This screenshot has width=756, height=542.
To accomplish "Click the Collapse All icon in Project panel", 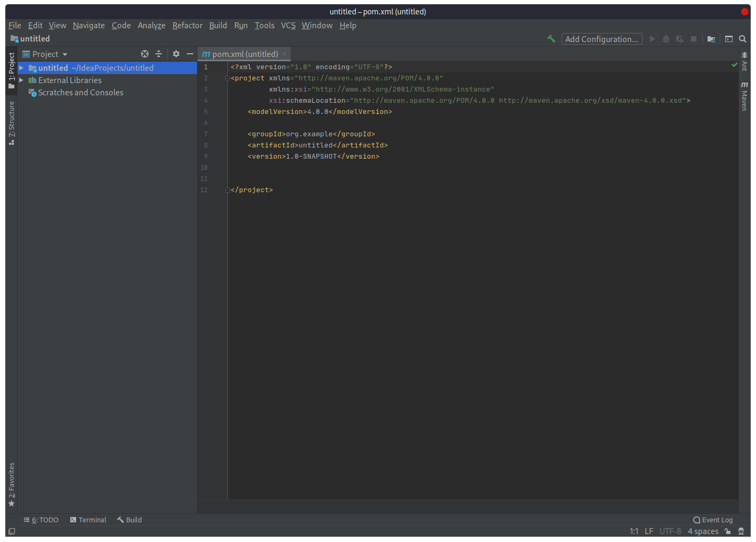I will pos(159,54).
